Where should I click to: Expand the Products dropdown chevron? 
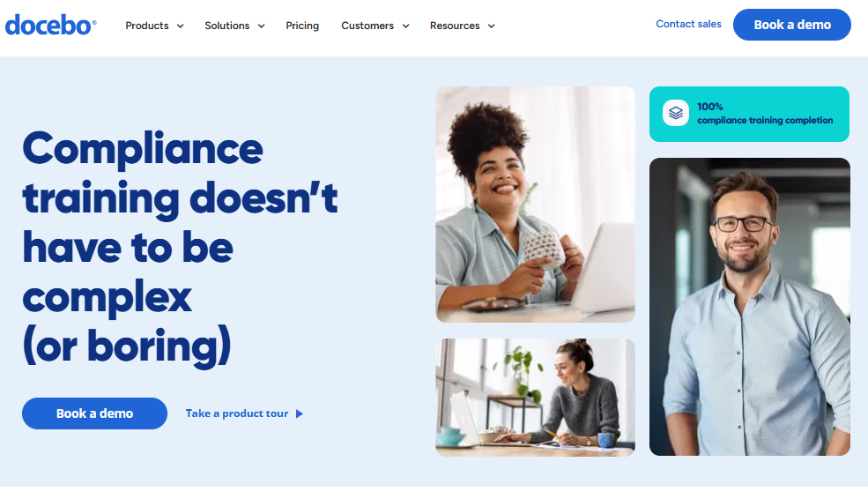coord(180,26)
